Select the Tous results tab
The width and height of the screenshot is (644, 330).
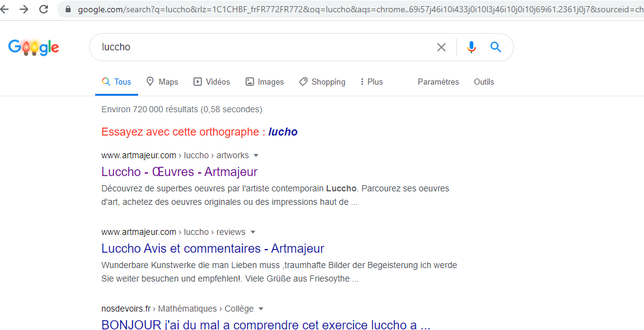tap(117, 82)
